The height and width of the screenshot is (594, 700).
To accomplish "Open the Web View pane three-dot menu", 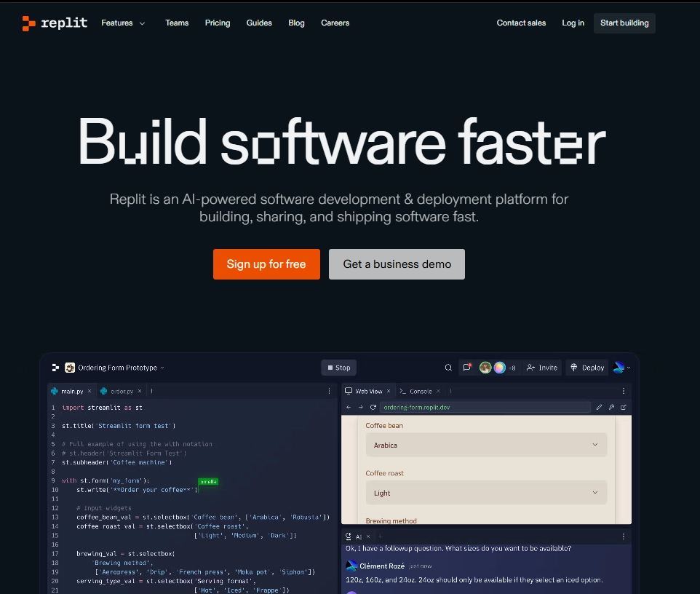I will (624, 391).
